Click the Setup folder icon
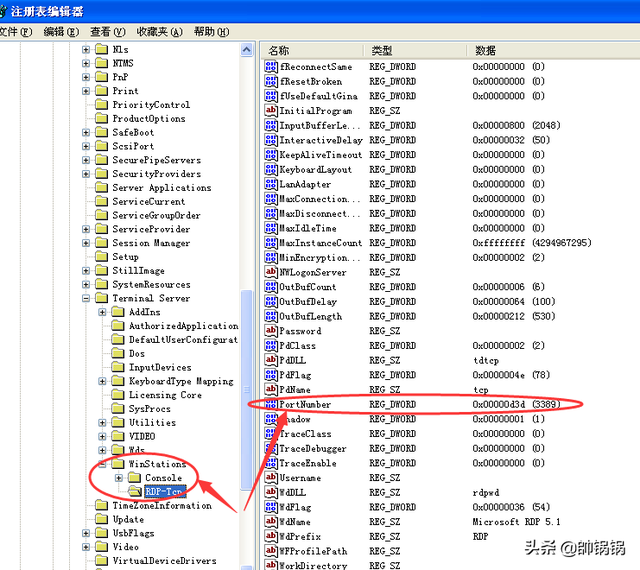 (101, 256)
